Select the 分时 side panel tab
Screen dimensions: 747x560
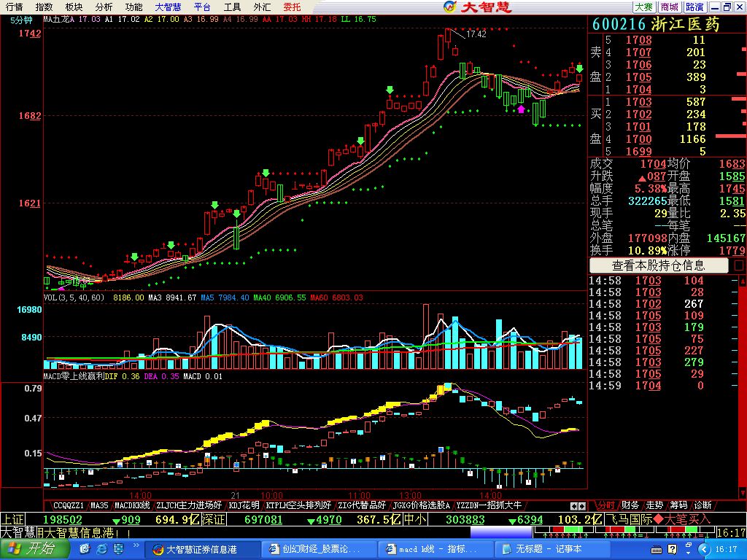pyautogui.click(x=606, y=505)
